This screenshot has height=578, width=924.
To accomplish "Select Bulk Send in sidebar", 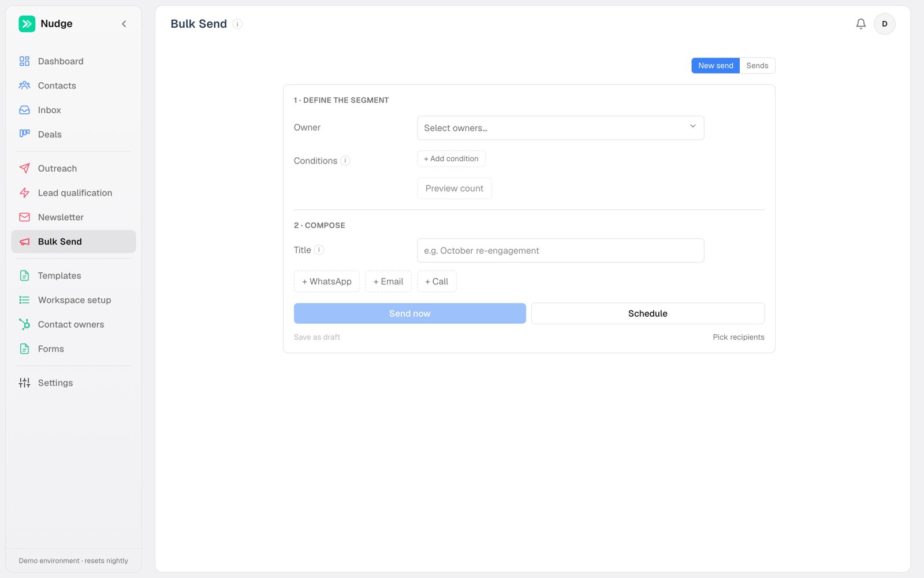I will (x=73, y=242).
